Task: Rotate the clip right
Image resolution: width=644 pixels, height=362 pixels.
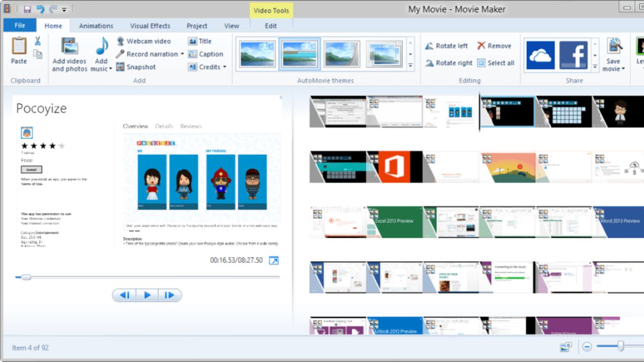Action: pos(448,63)
